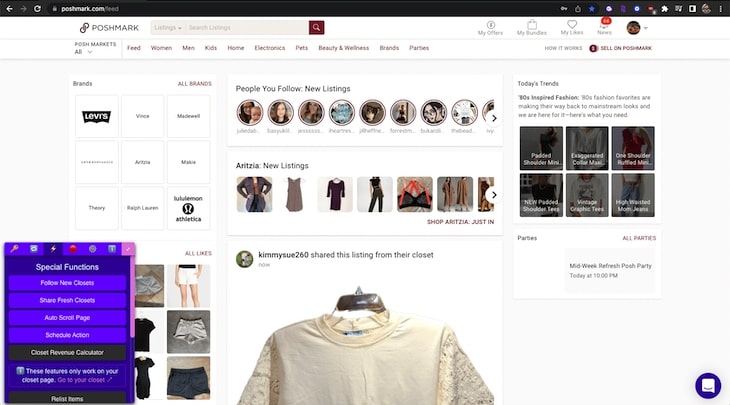
Task: Open the Madewell brand tile
Action: pyautogui.click(x=188, y=116)
